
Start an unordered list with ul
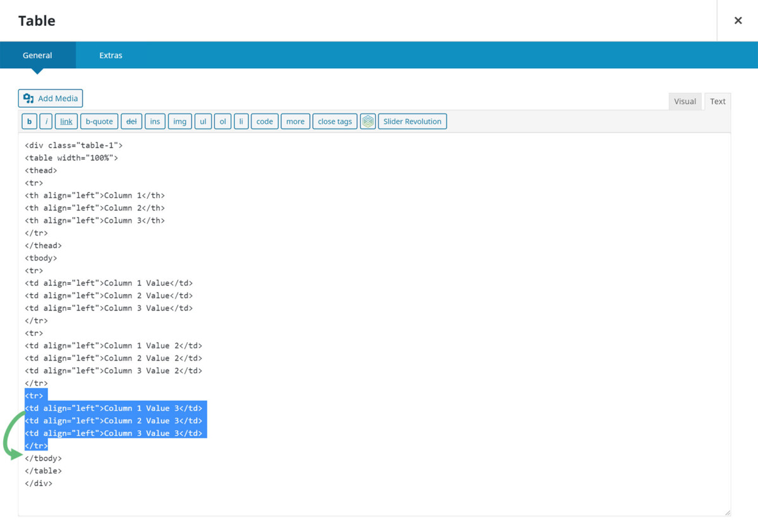tap(203, 121)
